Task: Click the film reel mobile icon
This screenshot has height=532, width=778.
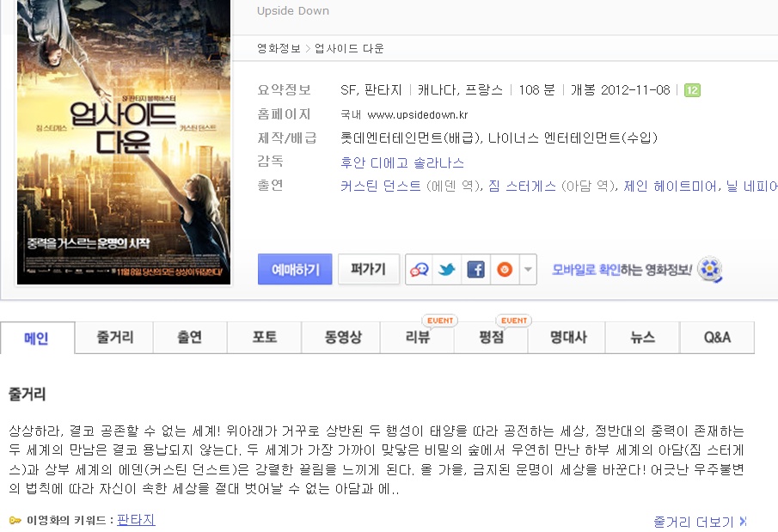Action: (x=710, y=270)
